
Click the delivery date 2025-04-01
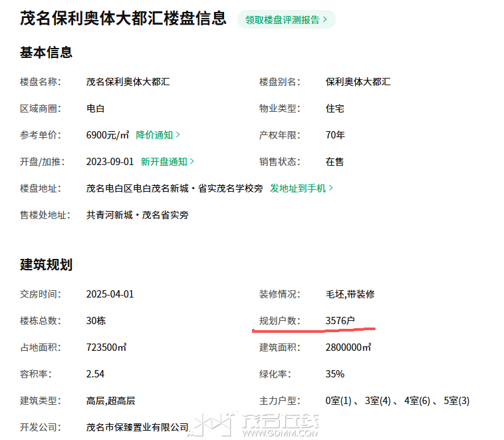(x=110, y=294)
